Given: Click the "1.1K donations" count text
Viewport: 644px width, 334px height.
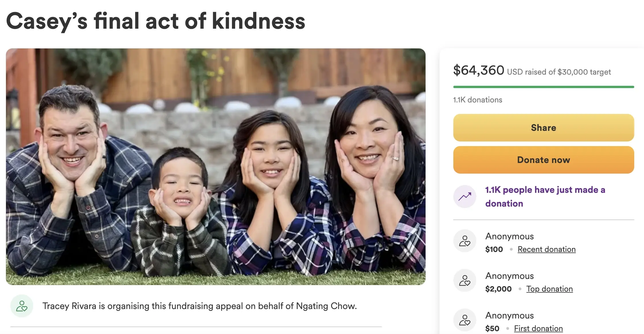Looking at the screenshot, I should click(478, 100).
